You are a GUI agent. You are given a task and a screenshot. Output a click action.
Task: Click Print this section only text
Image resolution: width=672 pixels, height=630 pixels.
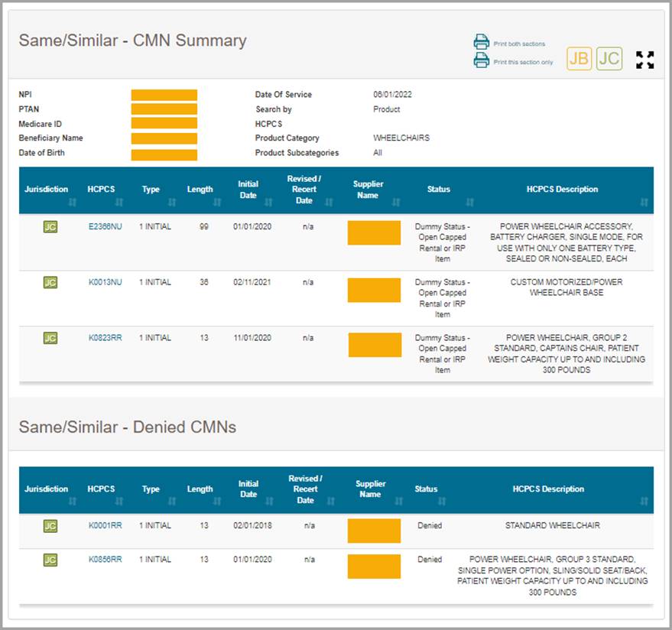[523, 62]
